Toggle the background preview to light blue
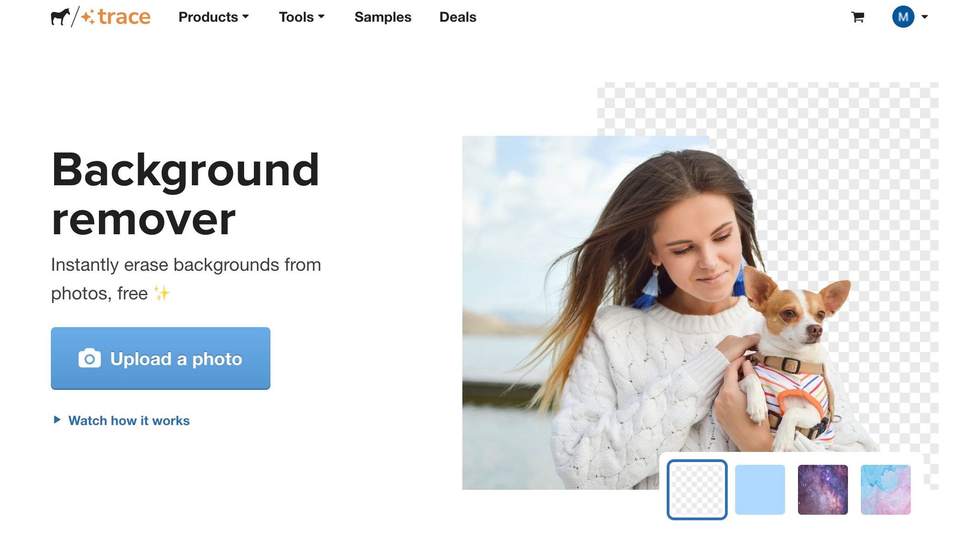Viewport: 970px width, 560px height. (x=760, y=490)
